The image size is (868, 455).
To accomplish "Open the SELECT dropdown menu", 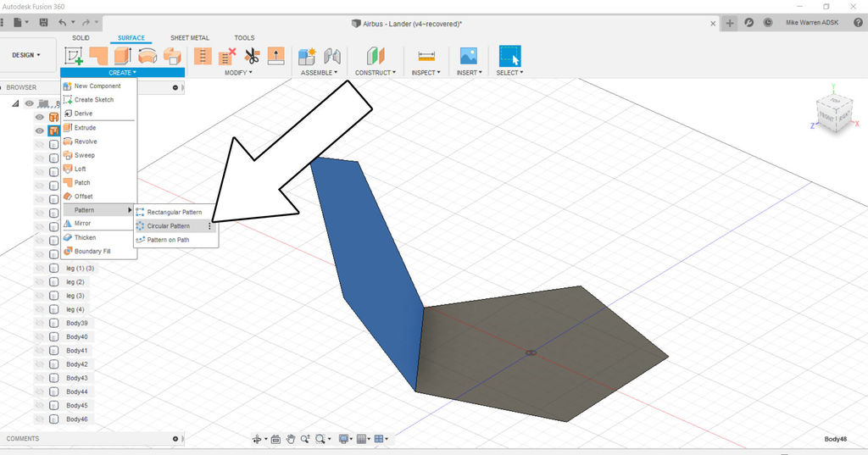I will [x=509, y=73].
